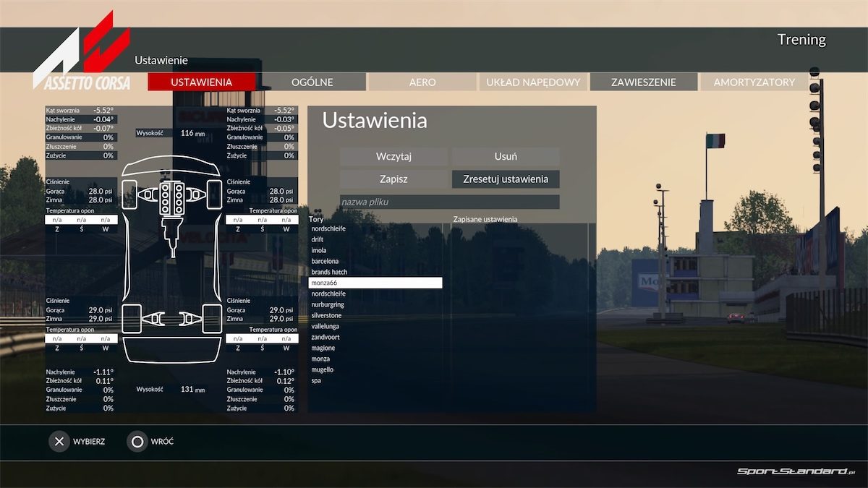
Task: Focus the nazwa pliku input field
Action: pos(450,202)
